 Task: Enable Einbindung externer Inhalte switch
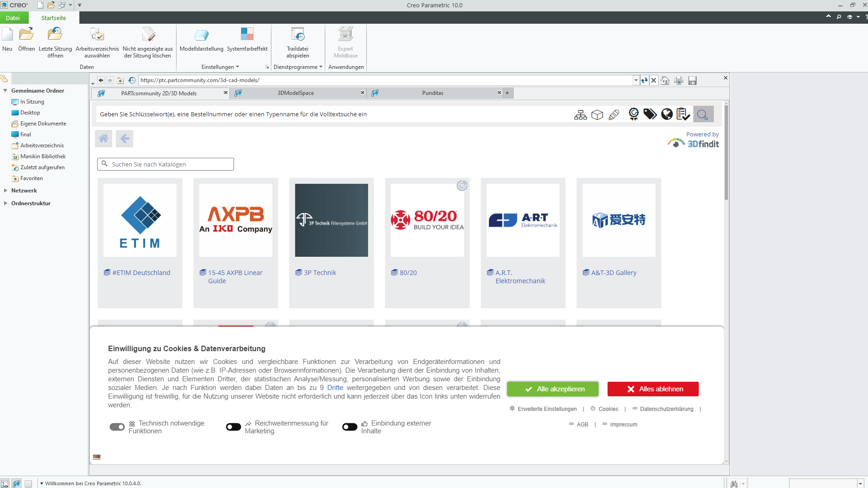350,427
